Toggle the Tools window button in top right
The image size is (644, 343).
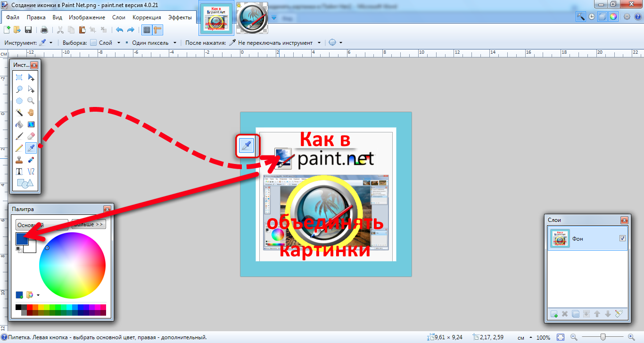(581, 16)
